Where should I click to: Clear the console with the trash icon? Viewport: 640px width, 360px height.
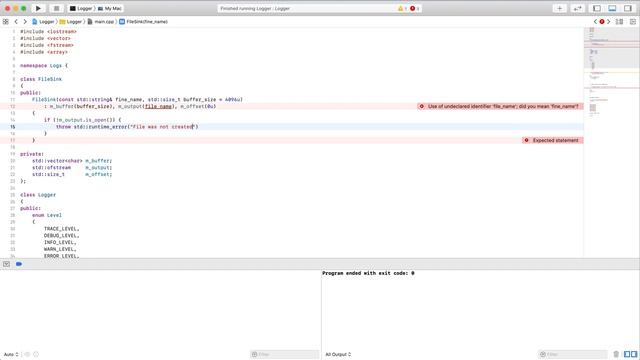[x=616, y=354]
